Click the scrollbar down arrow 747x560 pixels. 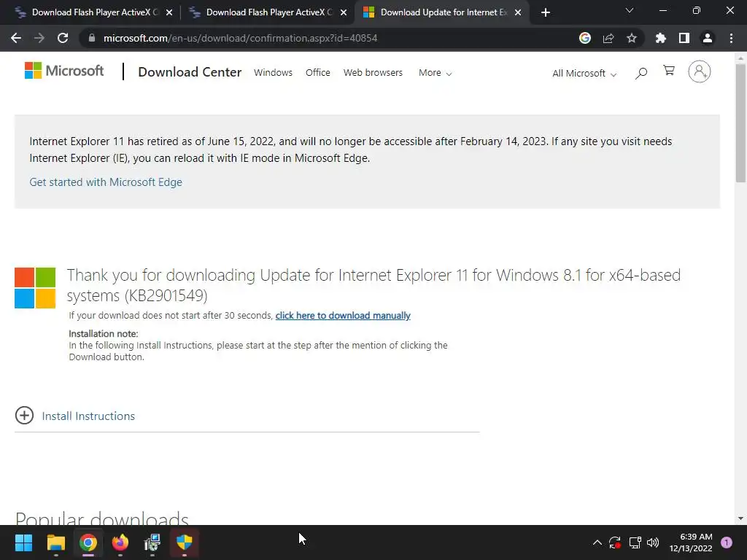pos(740,518)
